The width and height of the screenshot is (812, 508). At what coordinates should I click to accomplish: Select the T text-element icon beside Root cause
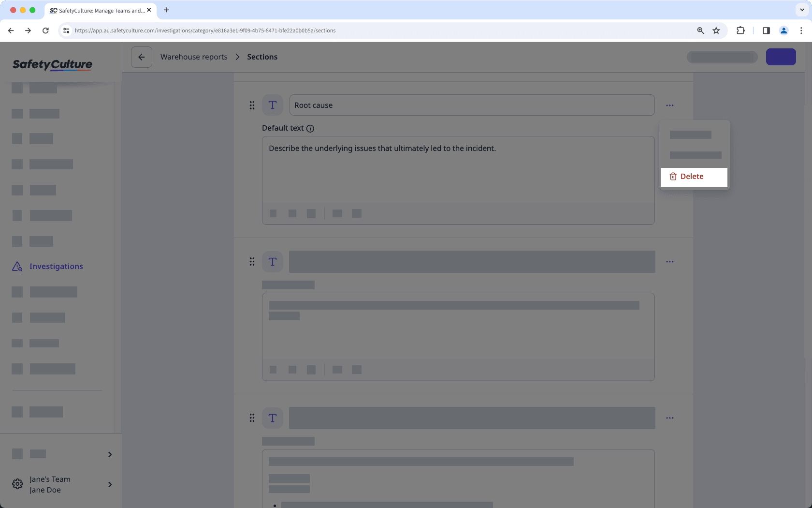click(273, 105)
